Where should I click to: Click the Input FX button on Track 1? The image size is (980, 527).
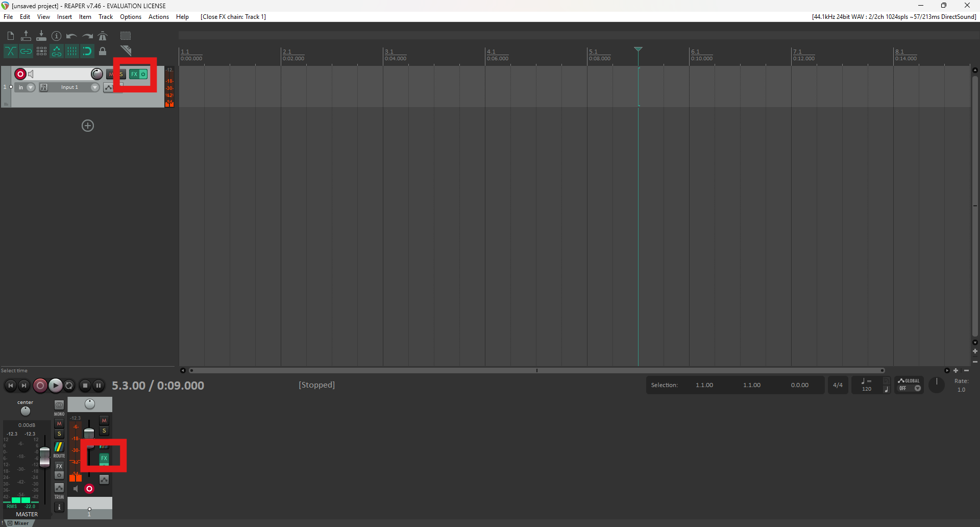coord(44,87)
